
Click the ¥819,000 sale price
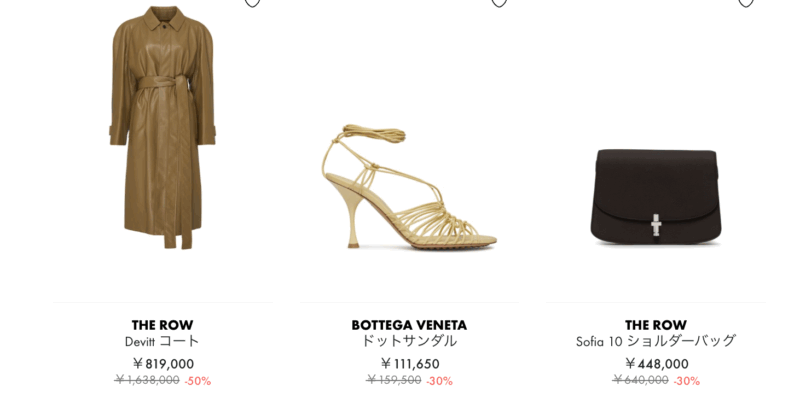163,364
